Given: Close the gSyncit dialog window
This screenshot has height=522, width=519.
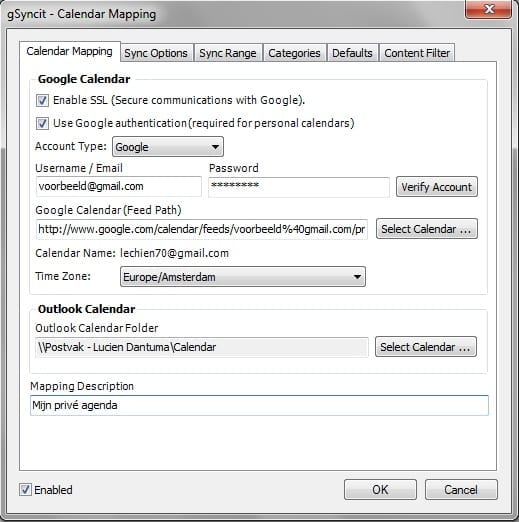Looking at the screenshot, I should 488,9.
